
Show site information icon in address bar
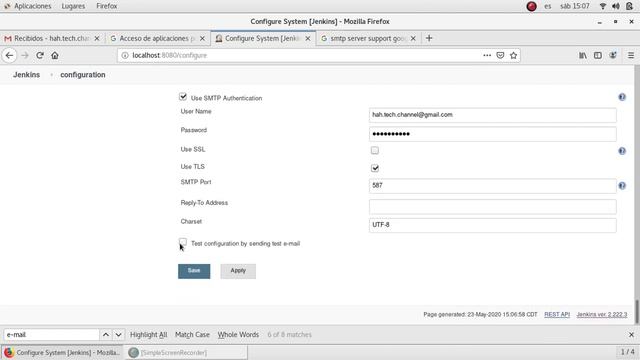[125, 56]
